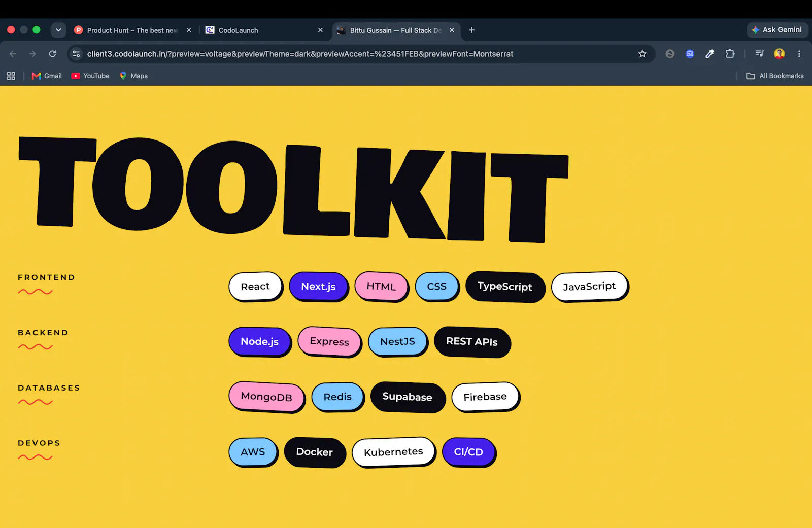Open the Chrome three-dot menu
Image resolution: width=812 pixels, height=528 pixels.
[799, 54]
